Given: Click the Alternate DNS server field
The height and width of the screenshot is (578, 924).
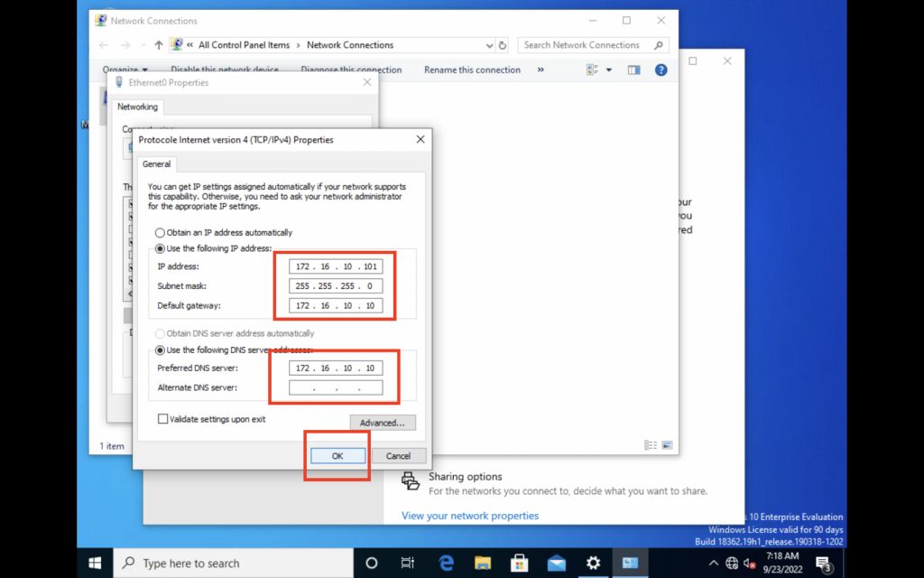Looking at the screenshot, I should (x=336, y=388).
